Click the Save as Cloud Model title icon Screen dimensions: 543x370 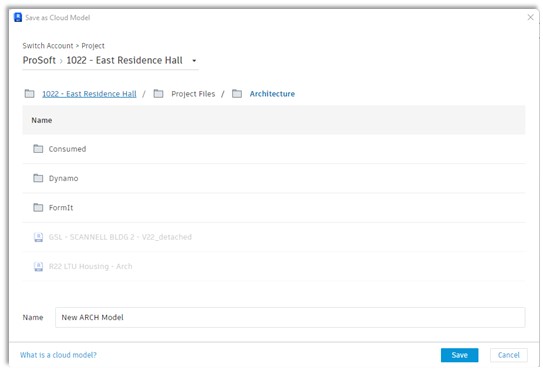pyautogui.click(x=18, y=17)
